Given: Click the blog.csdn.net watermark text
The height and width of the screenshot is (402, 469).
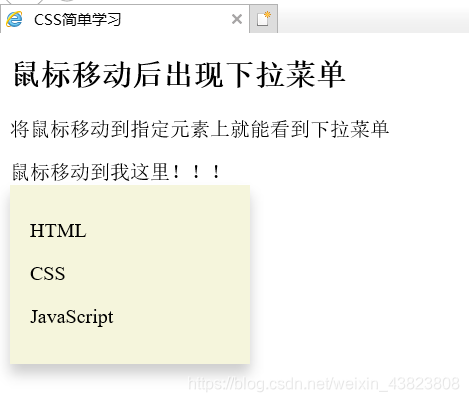Looking at the screenshot, I should click(324, 384).
